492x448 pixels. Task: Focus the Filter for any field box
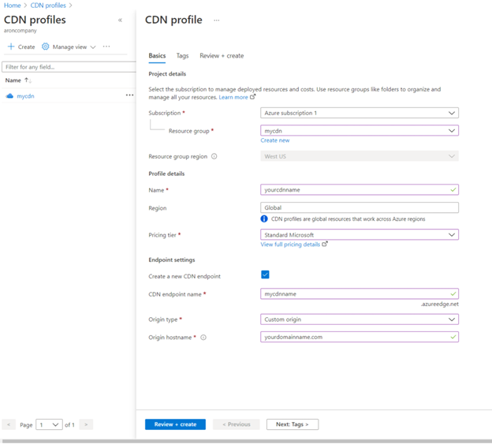click(x=69, y=67)
